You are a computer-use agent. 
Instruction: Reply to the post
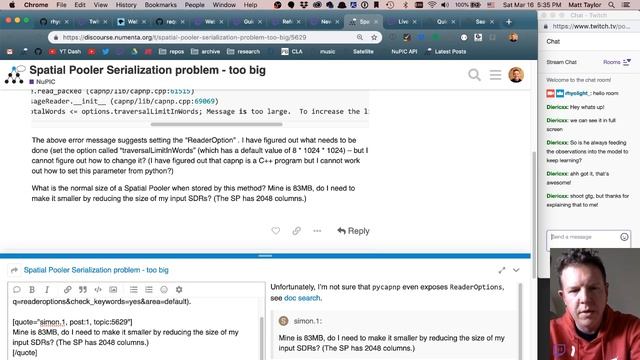(x=353, y=231)
